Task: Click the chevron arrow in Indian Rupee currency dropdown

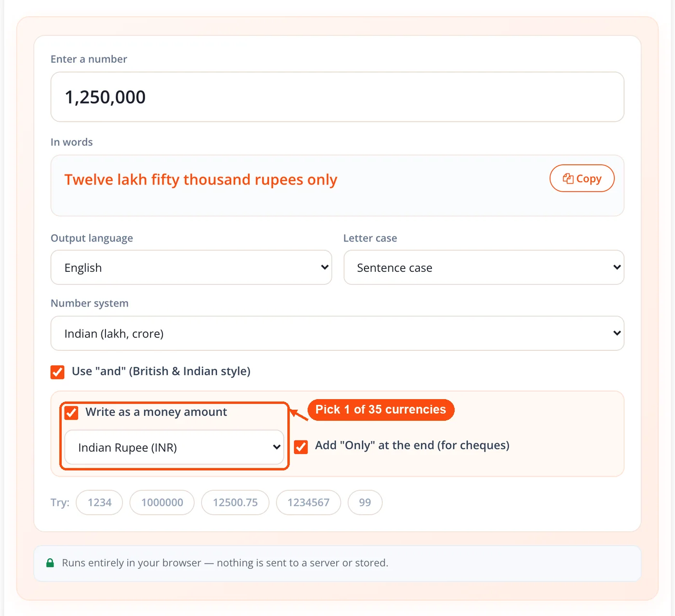Action: 277,447
